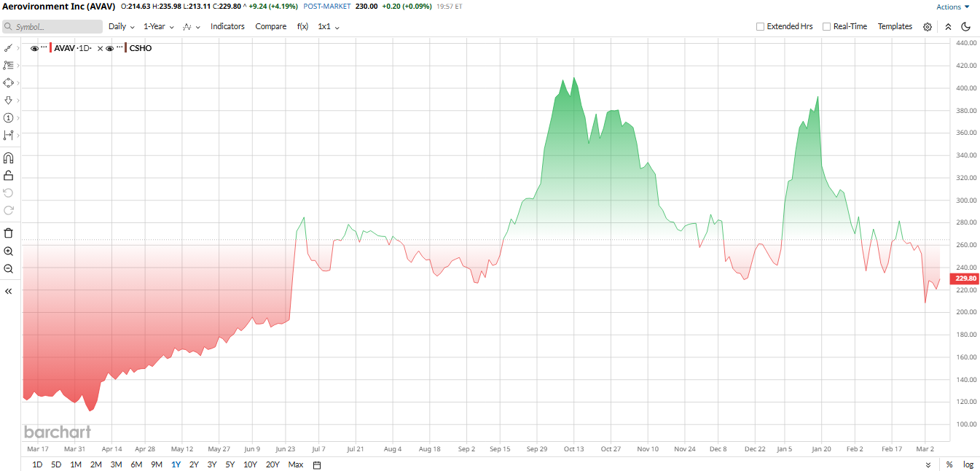Select the 9M time range
This screenshot has width=980, height=471.
tap(157, 464)
